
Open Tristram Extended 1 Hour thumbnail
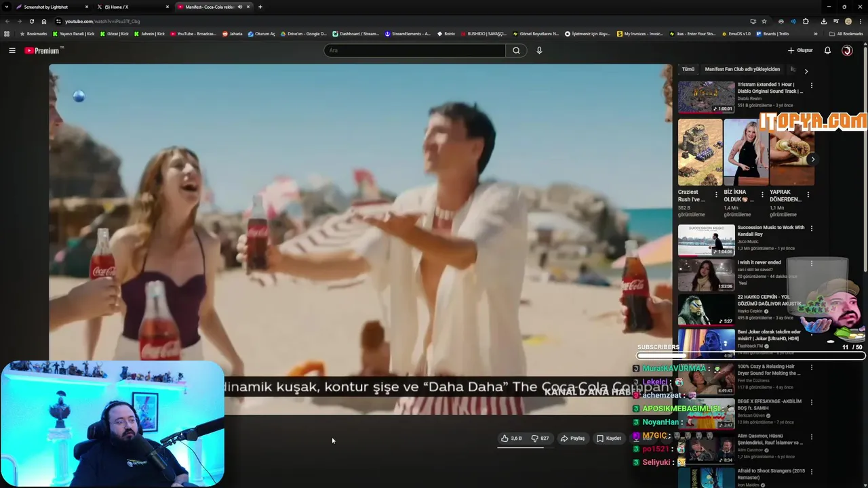click(x=706, y=97)
